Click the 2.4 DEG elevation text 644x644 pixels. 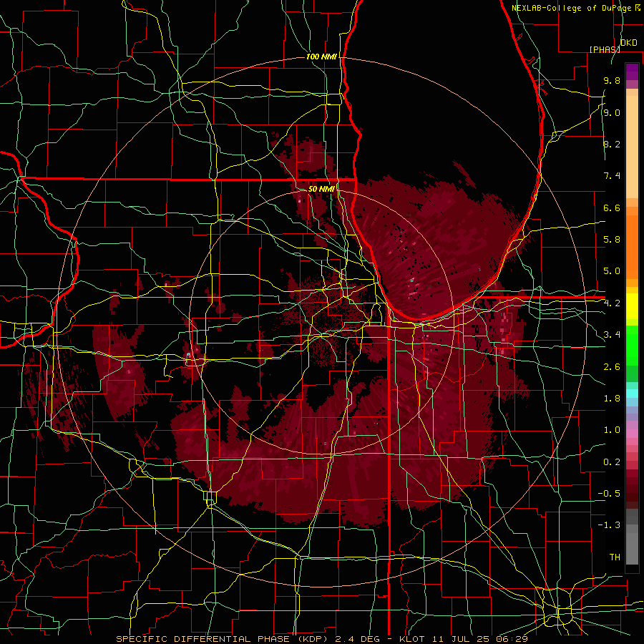[x=356, y=639]
